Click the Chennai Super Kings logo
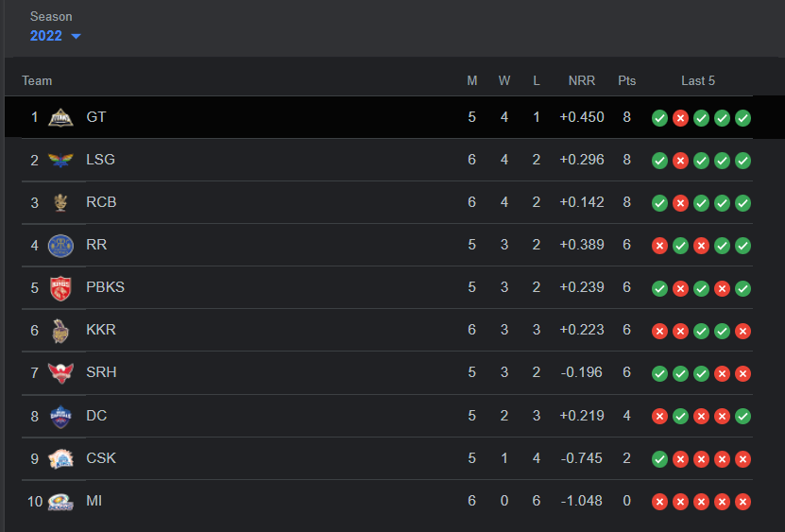Image resolution: width=785 pixels, height=532 pixels. [x=60, y=458]
